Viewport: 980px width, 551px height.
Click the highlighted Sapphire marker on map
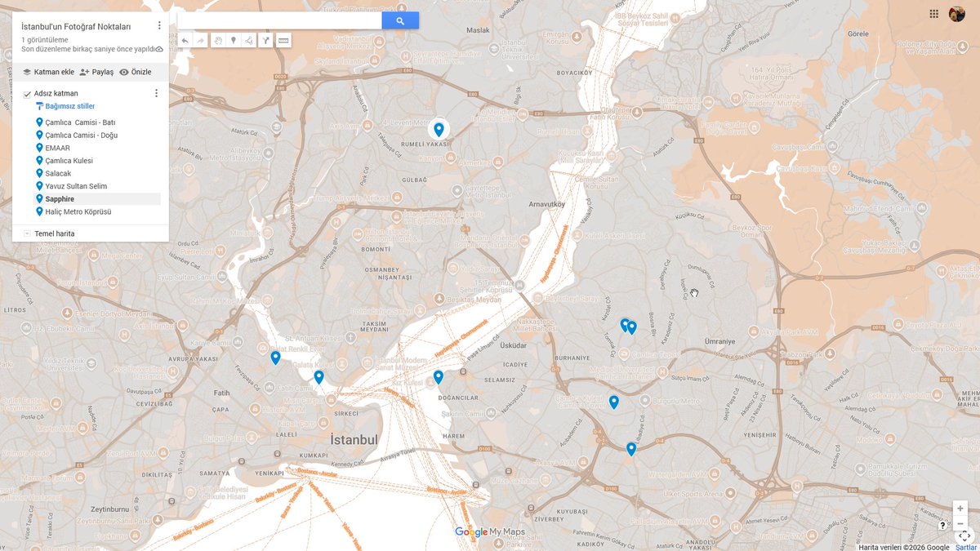click(439, 129)
